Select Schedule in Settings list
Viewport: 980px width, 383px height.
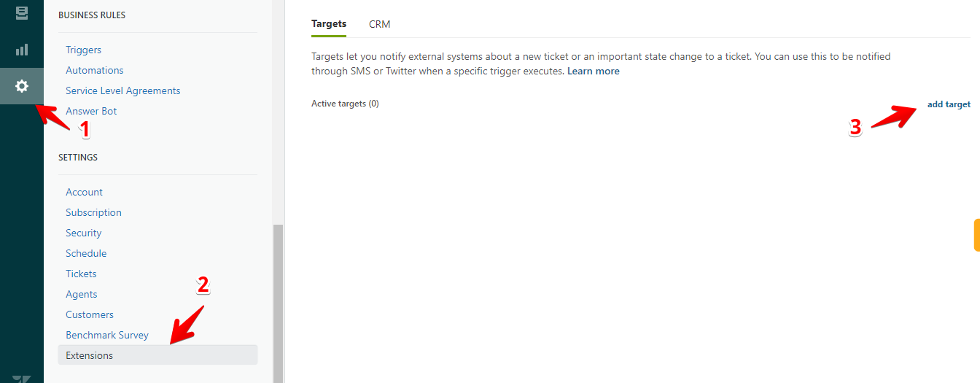click(86, 253)
